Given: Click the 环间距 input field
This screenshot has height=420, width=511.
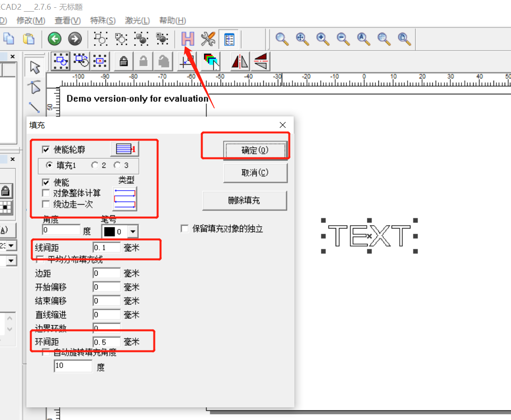Looking at the screenshot, I should pos(106,342).
